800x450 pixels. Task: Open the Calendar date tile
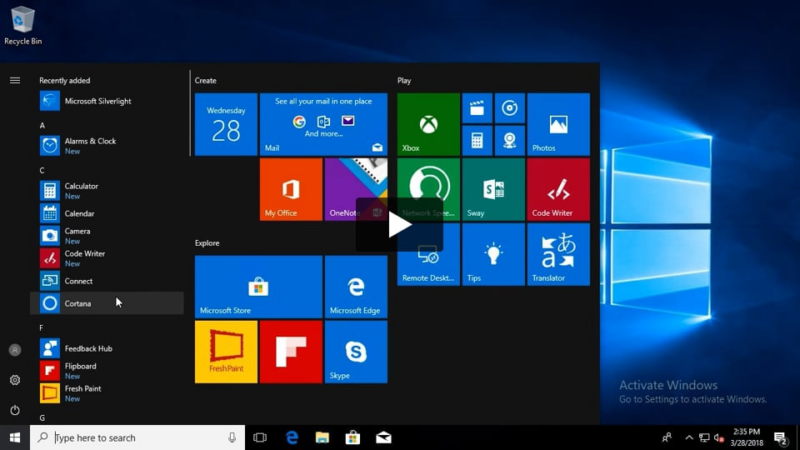point(226,124)
